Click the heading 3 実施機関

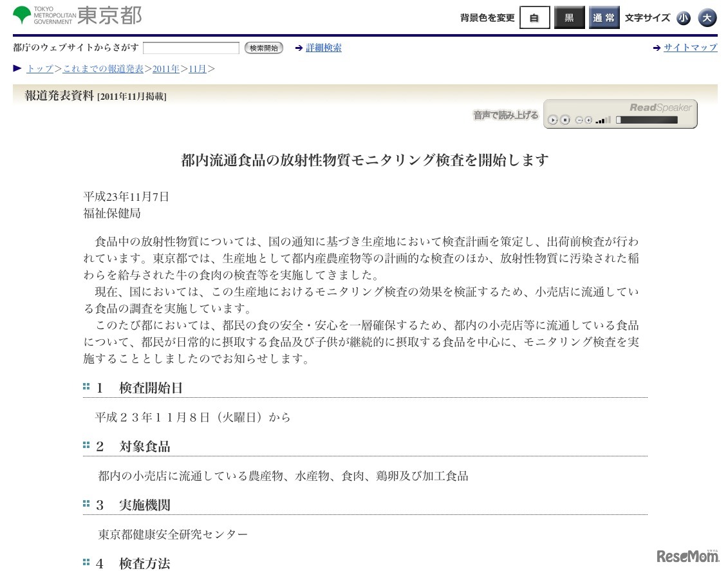(x=133, y=505)
